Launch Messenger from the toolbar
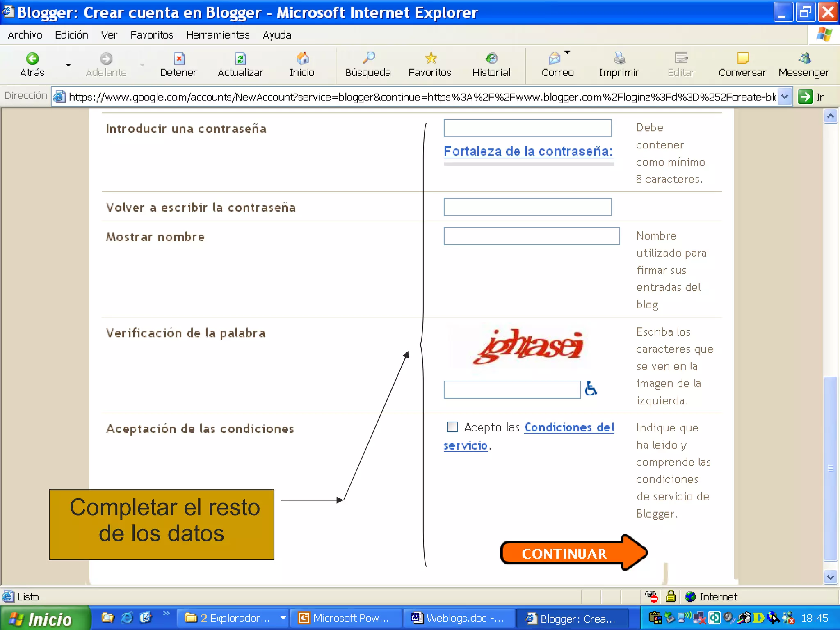840x630 pixels. click(x=804, y=65)
